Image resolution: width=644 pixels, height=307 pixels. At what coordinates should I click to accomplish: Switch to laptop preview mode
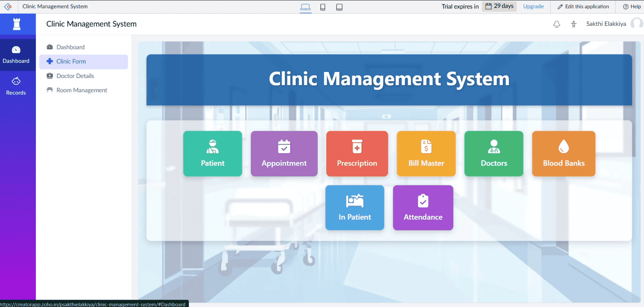(x=305, y=7)
